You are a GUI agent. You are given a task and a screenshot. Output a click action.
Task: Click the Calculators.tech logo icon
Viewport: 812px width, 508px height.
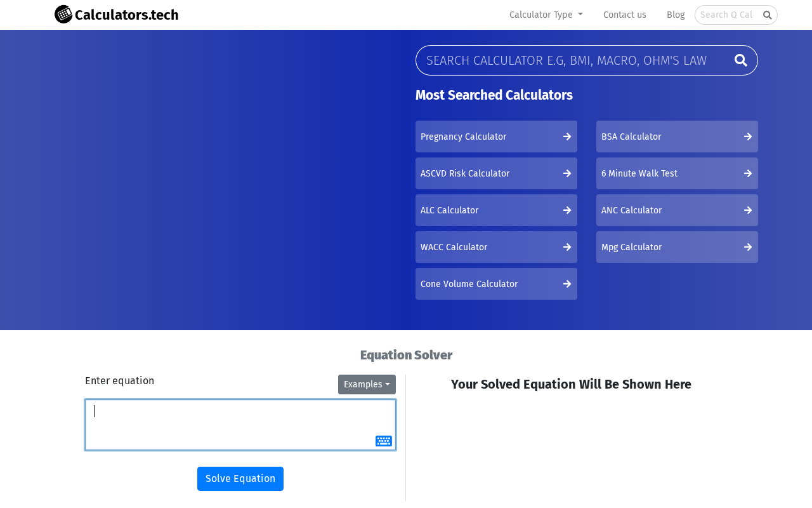coord(63,14)
